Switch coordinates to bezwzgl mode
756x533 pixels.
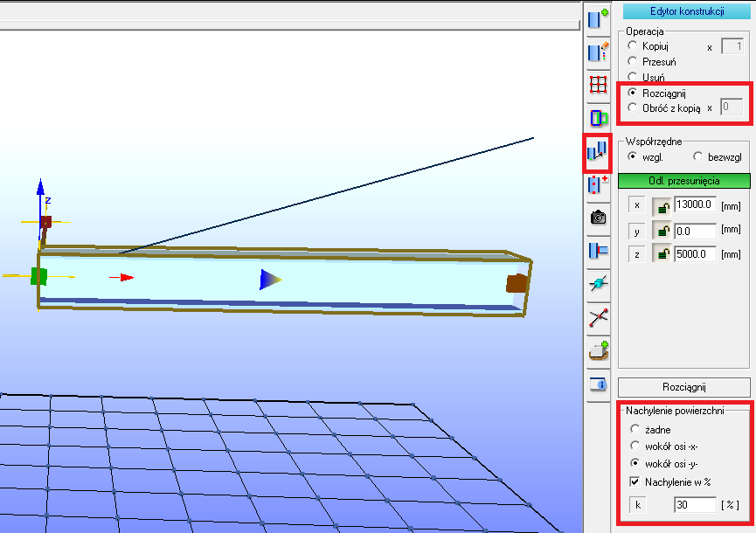coord(697,156)
